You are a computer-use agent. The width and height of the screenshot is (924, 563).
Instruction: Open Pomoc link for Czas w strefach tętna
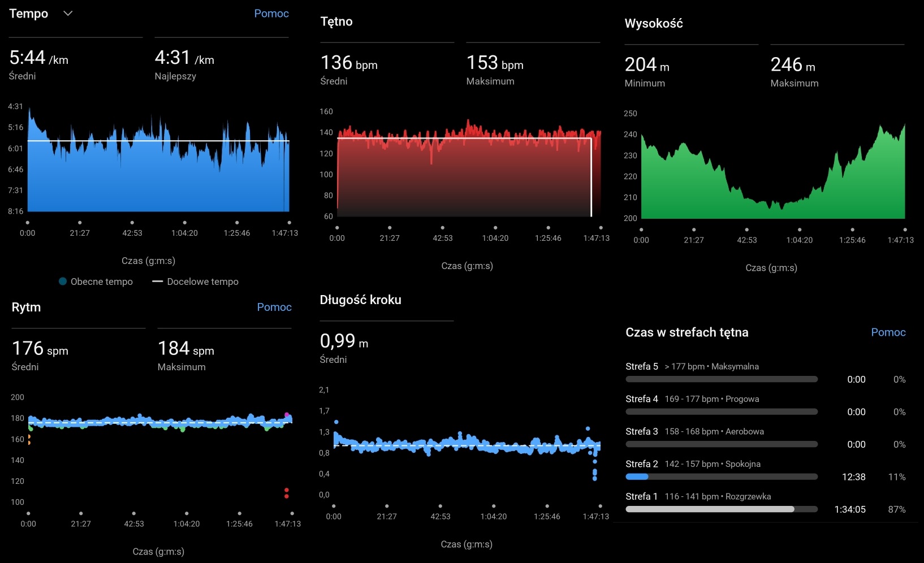(x=888, y=332)
